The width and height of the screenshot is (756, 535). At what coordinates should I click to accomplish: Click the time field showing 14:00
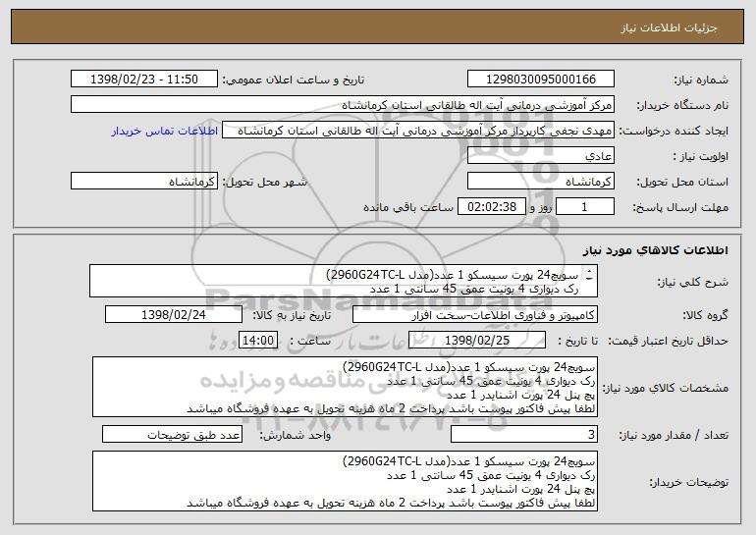[258, 341]
